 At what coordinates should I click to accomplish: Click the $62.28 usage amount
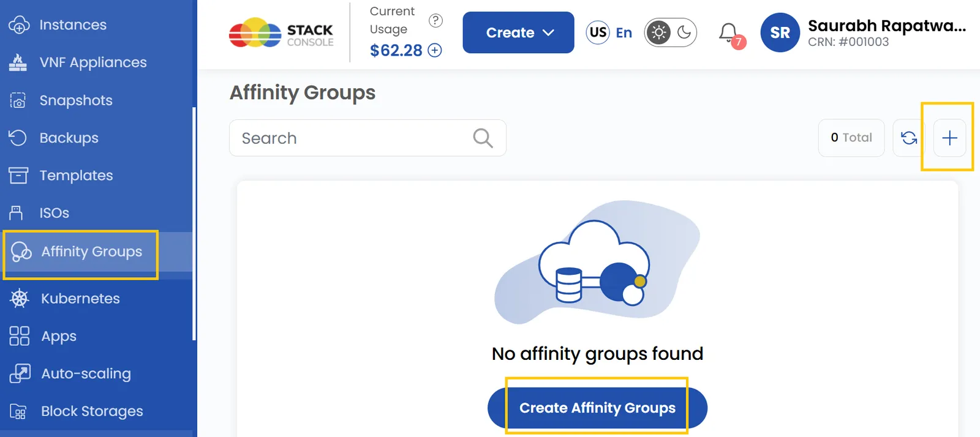click(x=396, y=50)
